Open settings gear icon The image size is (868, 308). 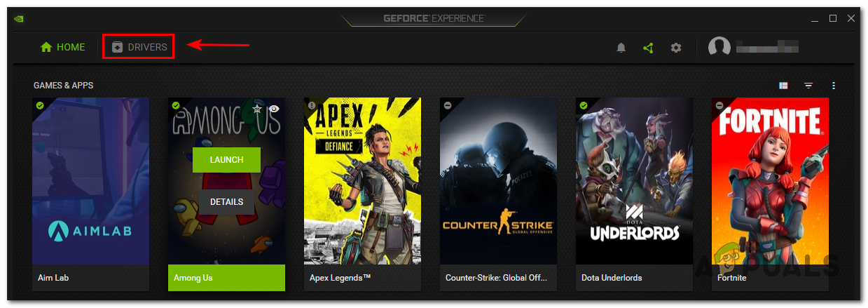click(675, 48)
